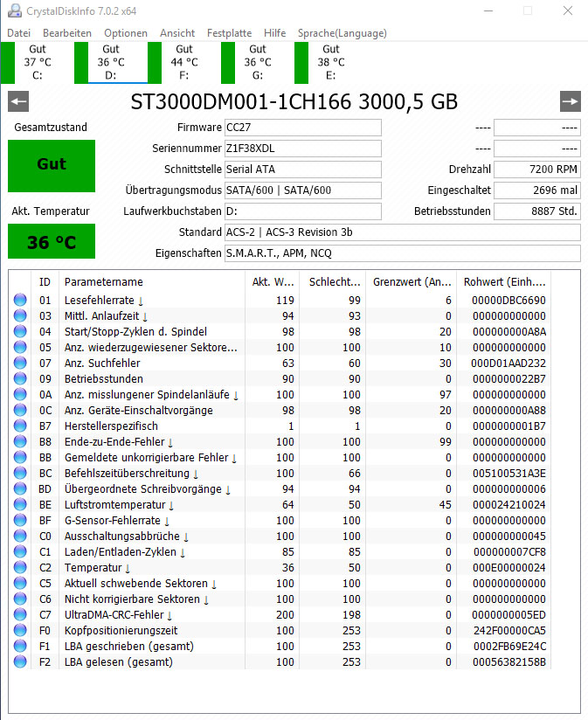The width and height of the screenshot is (588, 720).
Task: Switch to drive C: tab at 37 °C
Action: pyautogui.click(x=38, y=62)
